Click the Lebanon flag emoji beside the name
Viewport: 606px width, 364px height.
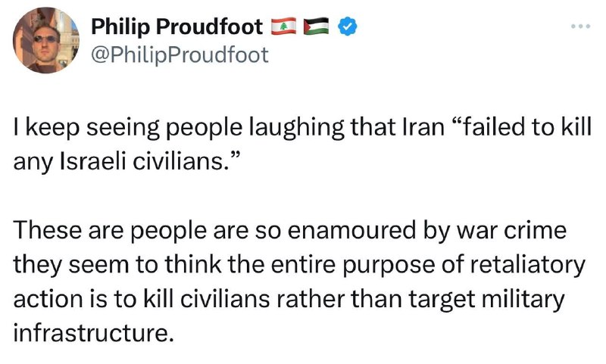pyautogui.click(x=283, y=26)
